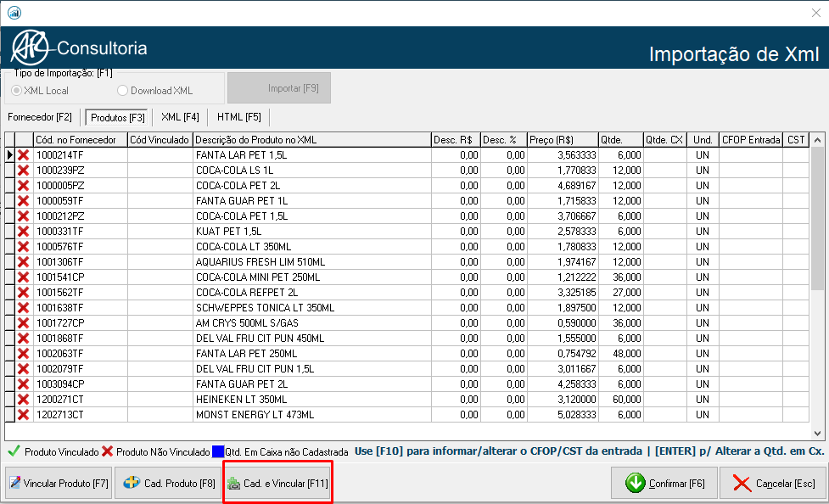829x504 pixels.
Task: Click the current row pointer arrow indicator
Action: click(9, 155)
